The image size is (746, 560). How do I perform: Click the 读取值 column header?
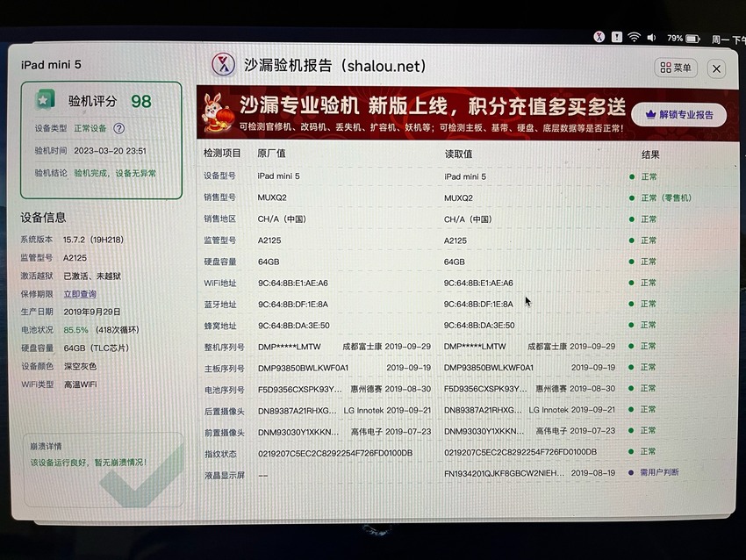[x=458, y=154]
